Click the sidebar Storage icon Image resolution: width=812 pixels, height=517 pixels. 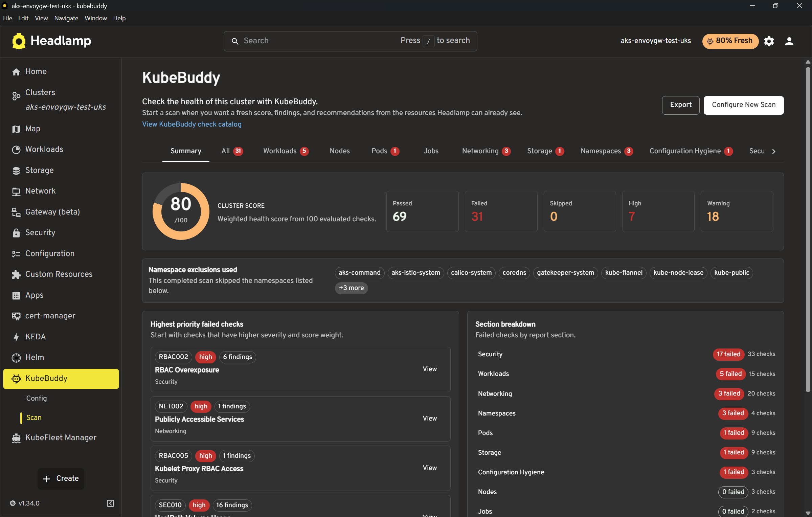pos(16,171)
